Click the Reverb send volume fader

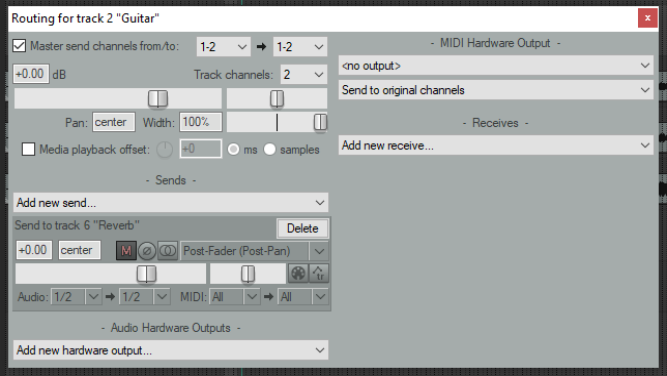(x=146, y=273)
